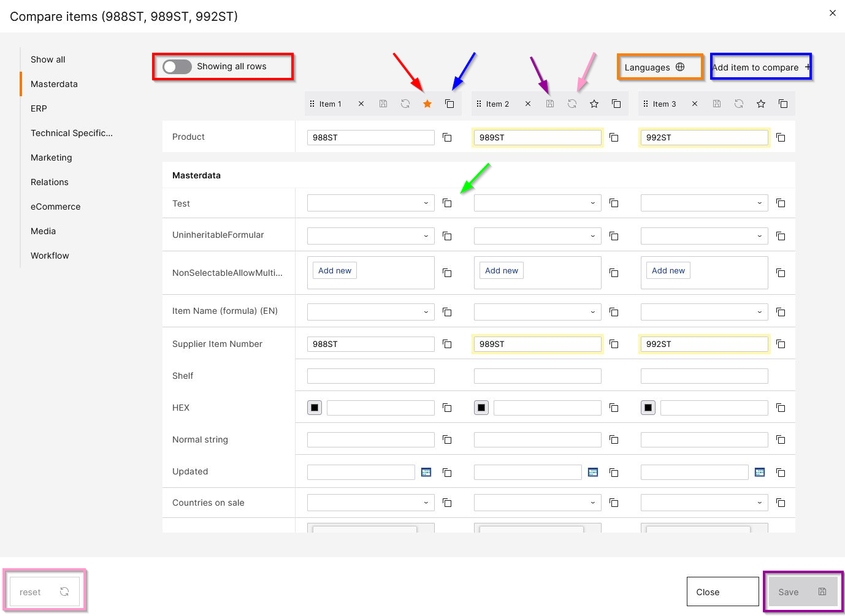Open the HEX color swatch for Item 1
This screenshot has width=845, height=616.
point(315,408)
